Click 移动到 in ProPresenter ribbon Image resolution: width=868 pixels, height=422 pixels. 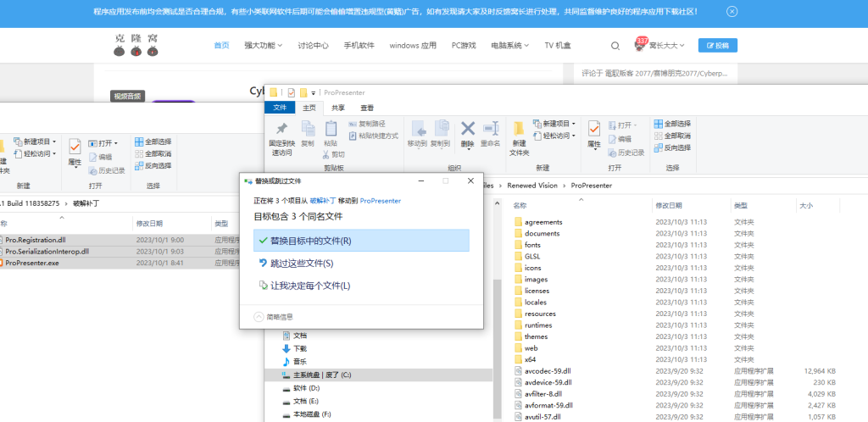click(x=417, y=134)
